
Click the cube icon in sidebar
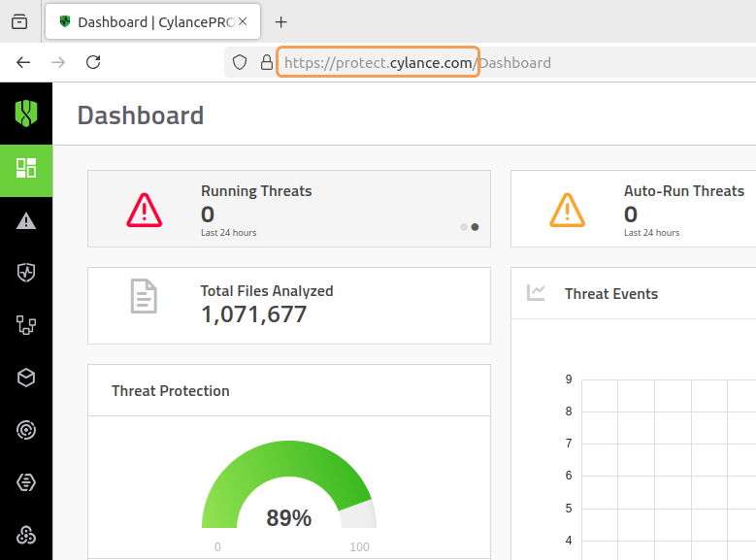26,378
